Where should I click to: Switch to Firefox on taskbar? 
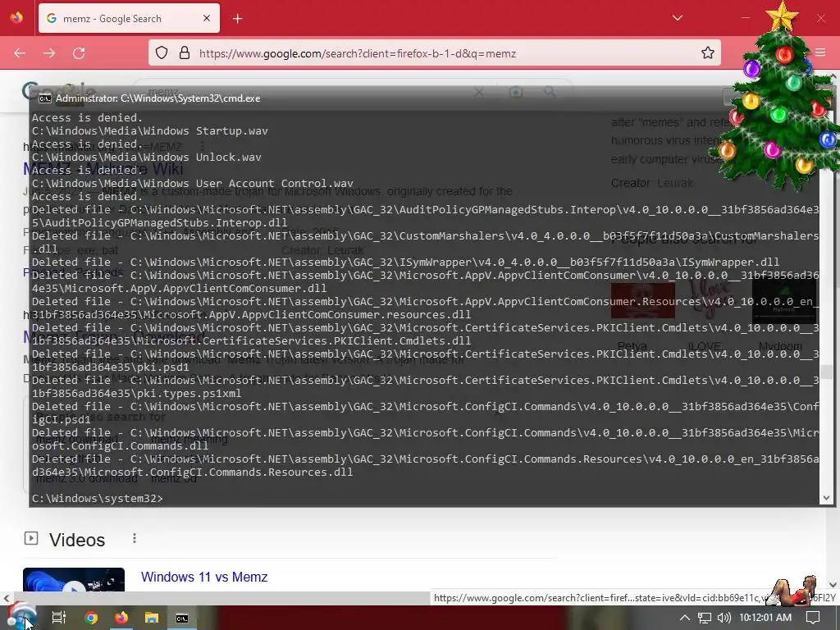[121, 618]
